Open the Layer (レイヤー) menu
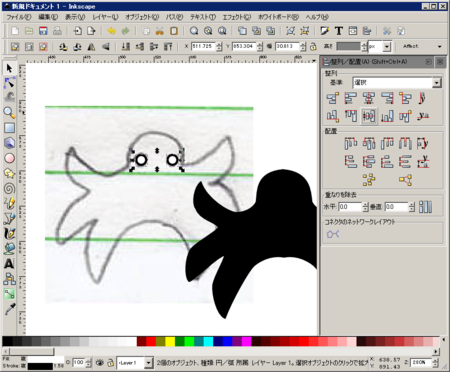The width and height of the screenshot is (450, 372). point(105,17)
